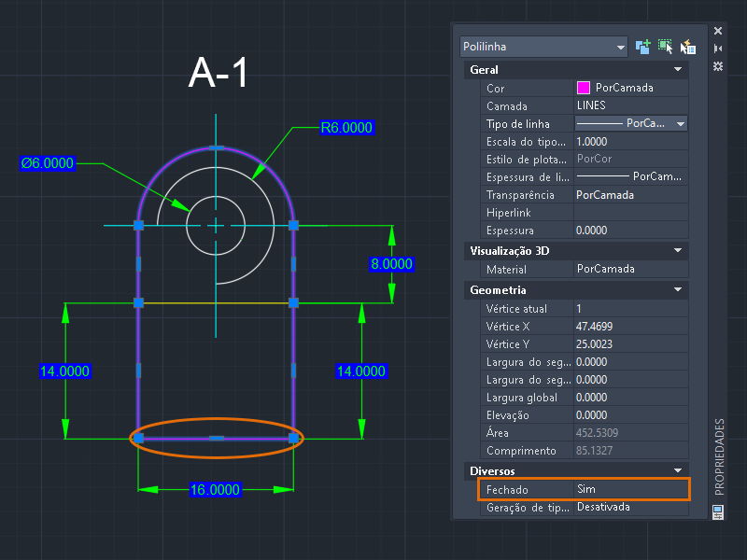The width and height of the screenshot is (747, 560).
Task: Open the palette properties gear icon
Action: click(x=718, y=66)
